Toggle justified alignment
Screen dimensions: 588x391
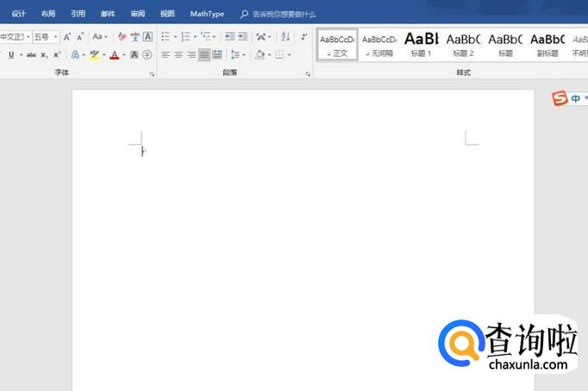click(204, 55)
